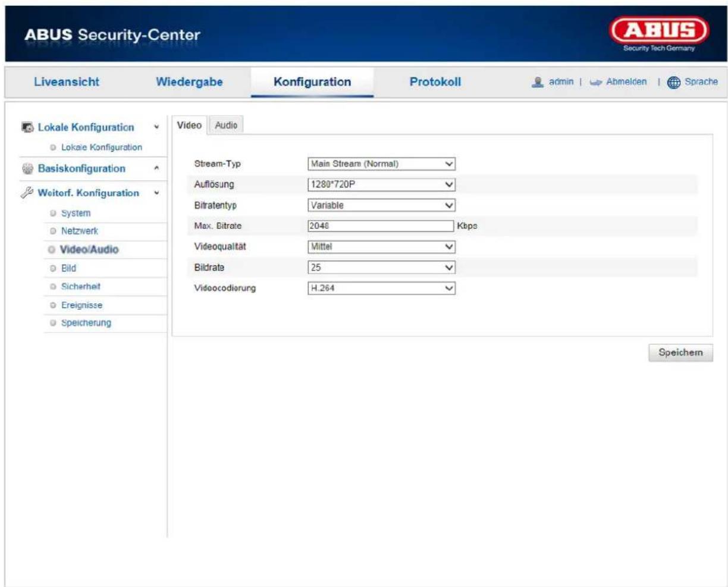Click the Basiskonfiguration gear icon
This screenshot has height=587, width=728.
27,169
